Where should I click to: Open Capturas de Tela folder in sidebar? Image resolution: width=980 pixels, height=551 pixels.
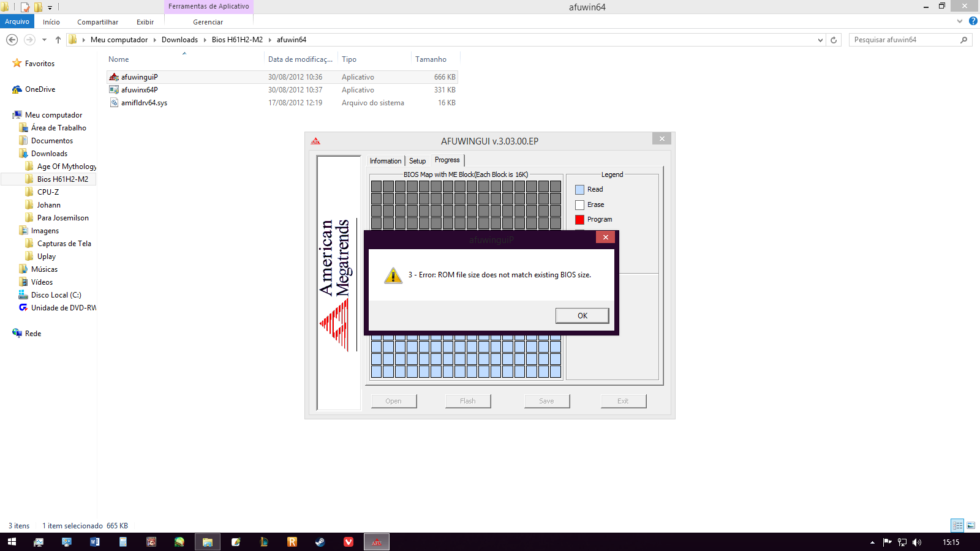[x=64, y=244]
